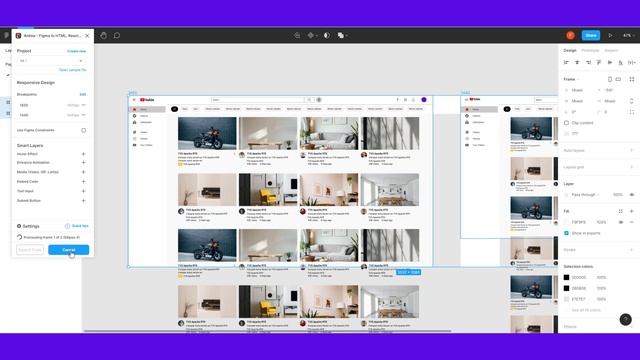Image resolution: width=640 pixels, height=360 pixels.
Task: Click the Align left icon
Action: (566, 62)
